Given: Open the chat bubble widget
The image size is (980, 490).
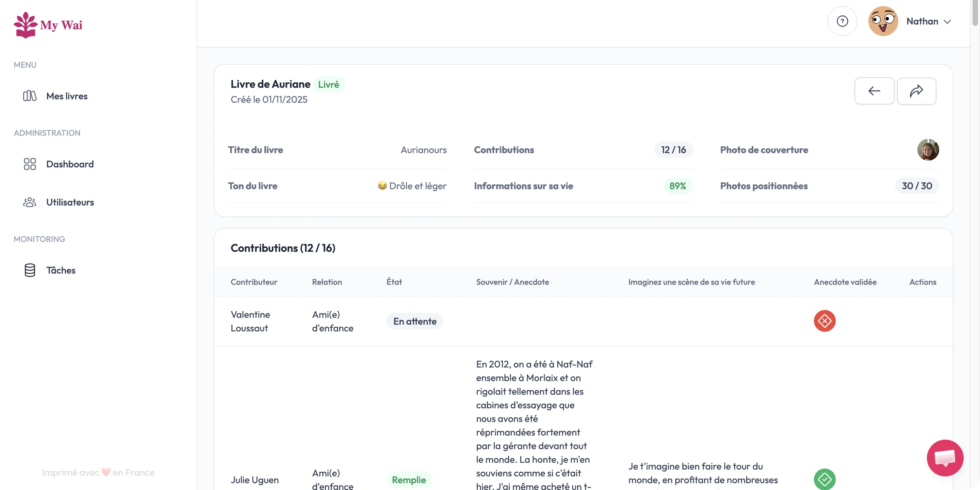Looking at the screenshot, I should 945,458.
